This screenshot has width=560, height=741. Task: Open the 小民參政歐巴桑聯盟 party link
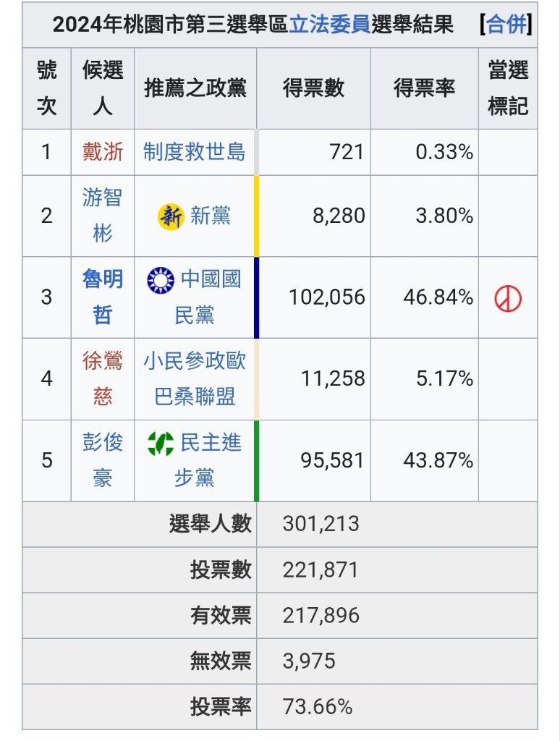194,379
